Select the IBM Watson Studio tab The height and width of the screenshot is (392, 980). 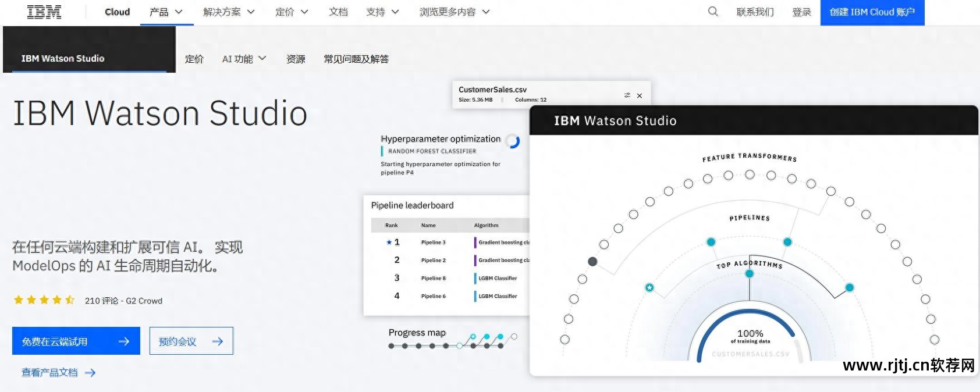tap(89, 49)
